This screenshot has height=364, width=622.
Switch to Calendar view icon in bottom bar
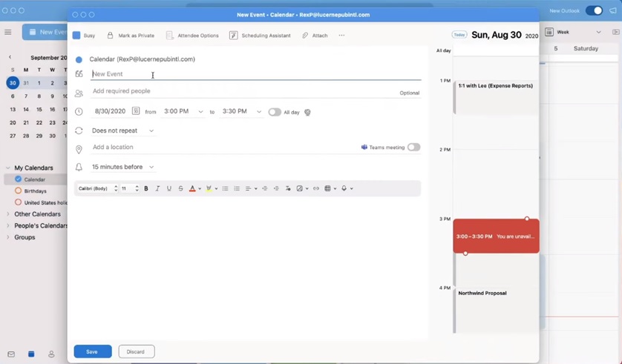(x=31, y=354)
